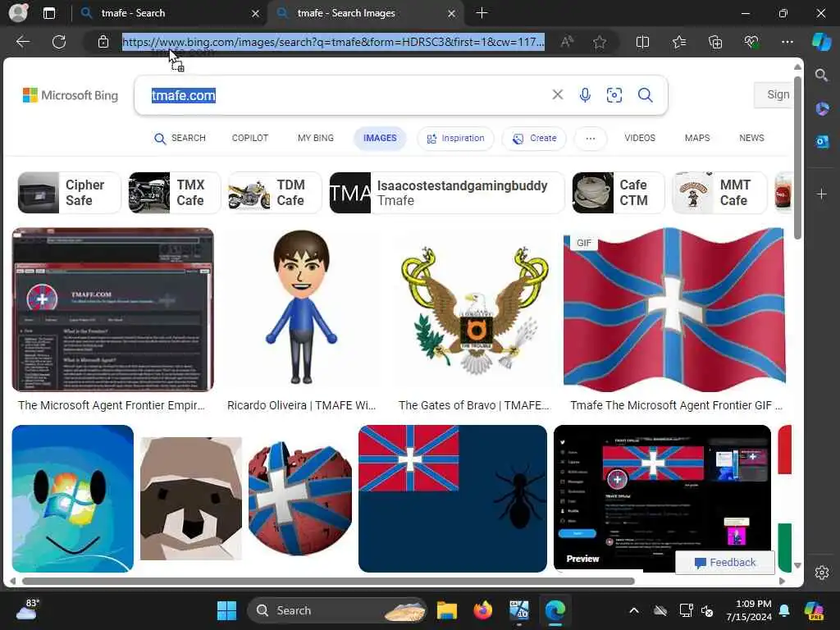The height and width of the screenshot is (630, 840).
Task: Go back using browser back arrow
Action: [x=23, y=42]
